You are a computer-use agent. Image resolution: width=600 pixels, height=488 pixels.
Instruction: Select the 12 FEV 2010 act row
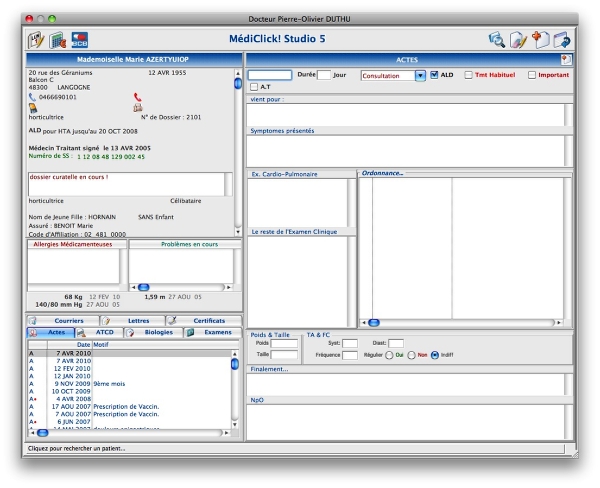click(x=130, y=368)
